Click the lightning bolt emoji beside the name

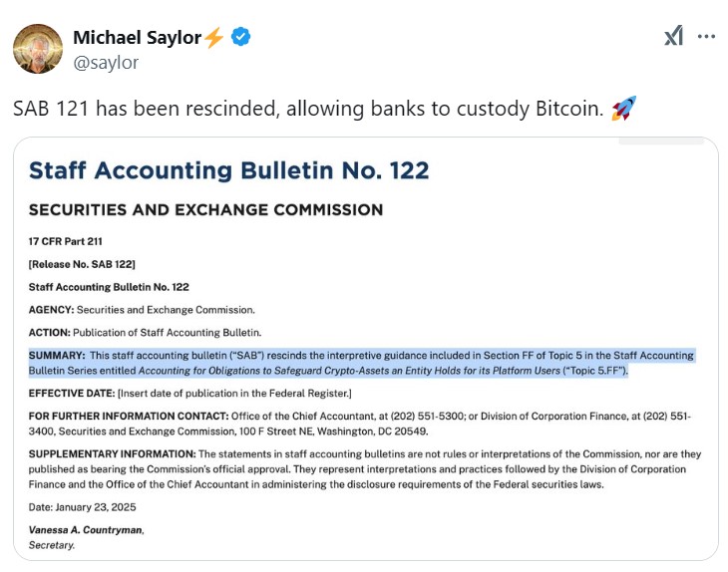pyautogui.click(x=214, y=38)
